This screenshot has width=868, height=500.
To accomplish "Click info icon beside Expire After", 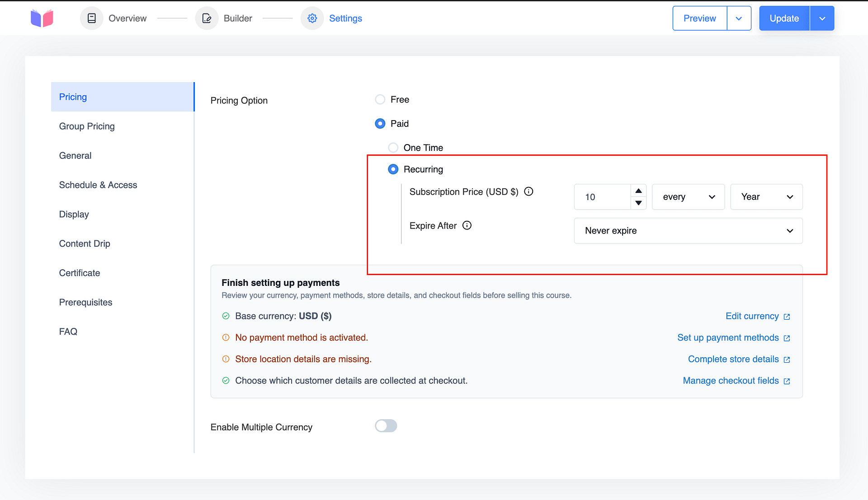I will click(467, 225).
